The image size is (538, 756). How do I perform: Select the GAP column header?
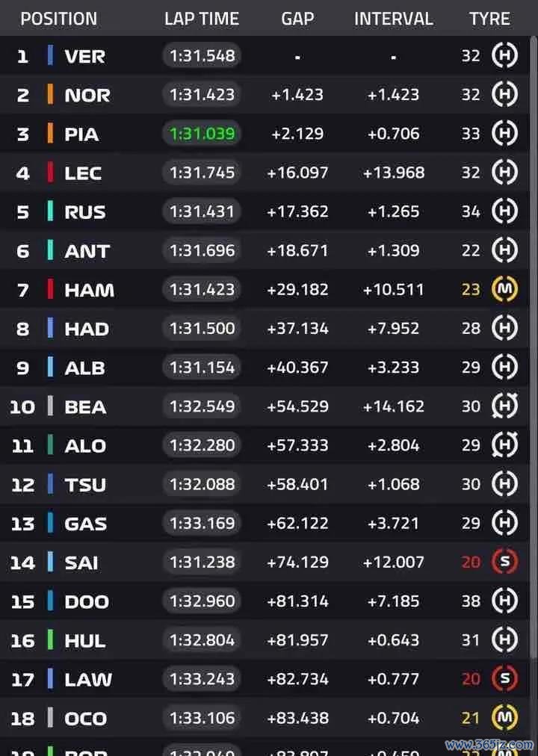[297, 19]
